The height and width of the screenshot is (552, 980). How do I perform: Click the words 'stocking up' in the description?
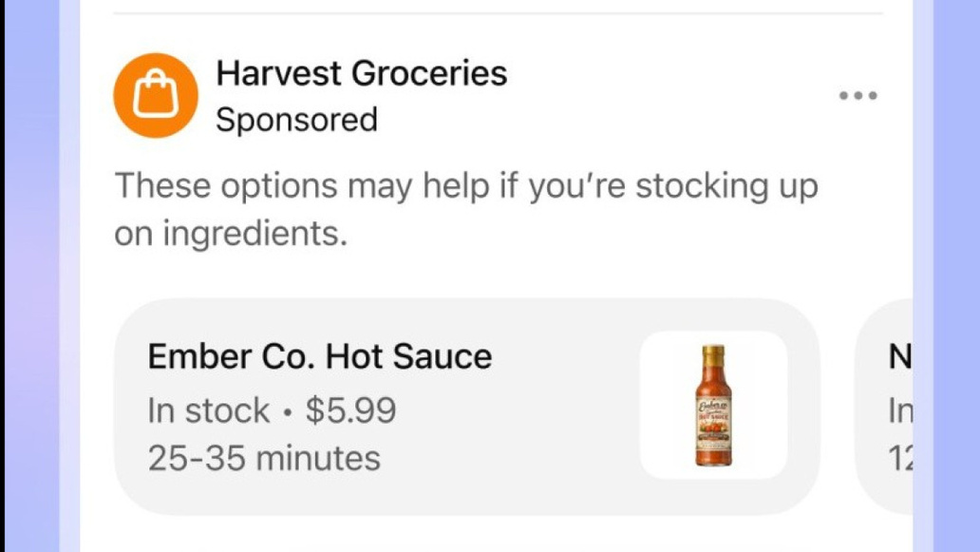click(726, 186)
